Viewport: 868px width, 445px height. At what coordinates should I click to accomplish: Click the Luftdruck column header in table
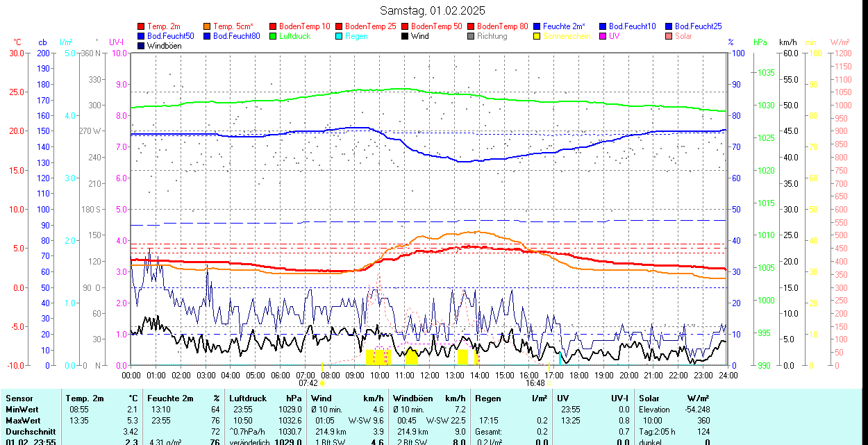(248, 398)
